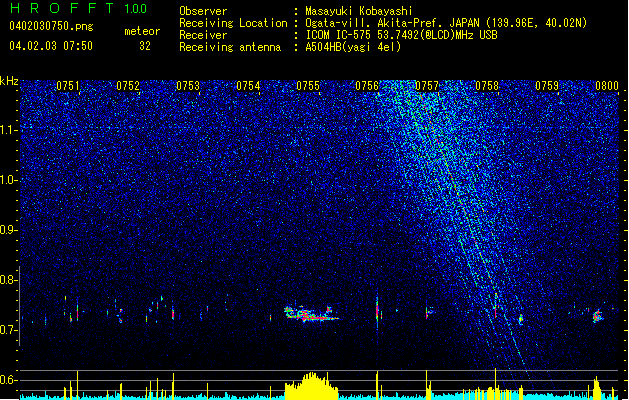Viewport: 629px width, 400px height.
Task: Click the 0755 time marker
Action: (308, 86)
